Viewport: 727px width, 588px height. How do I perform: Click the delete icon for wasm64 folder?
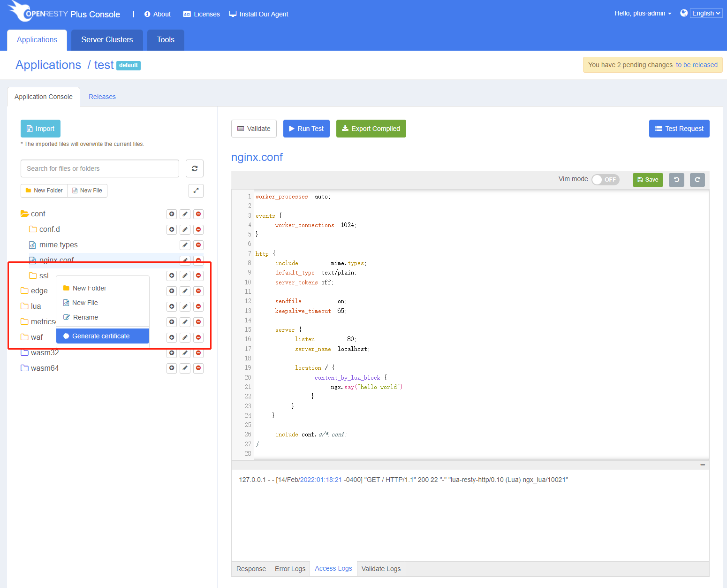pyautogui.click(x=198, y=368)
